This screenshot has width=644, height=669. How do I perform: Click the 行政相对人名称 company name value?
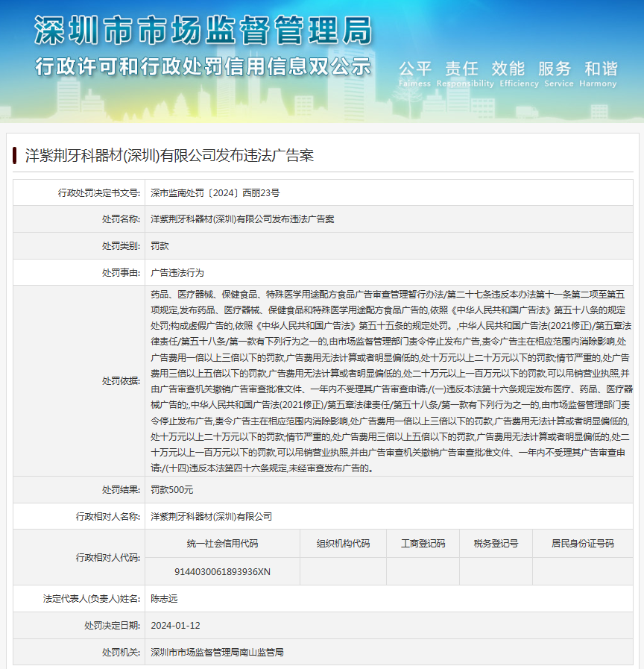(211, 517)
